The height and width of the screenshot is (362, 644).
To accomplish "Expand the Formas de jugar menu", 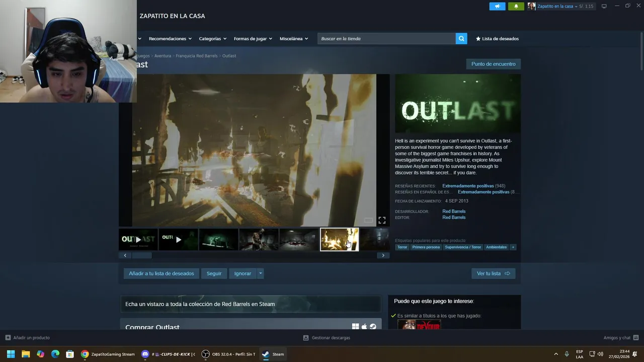I will point(253,39).
